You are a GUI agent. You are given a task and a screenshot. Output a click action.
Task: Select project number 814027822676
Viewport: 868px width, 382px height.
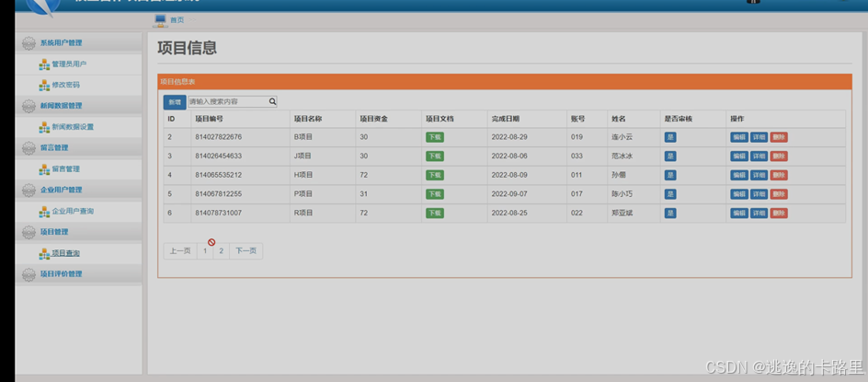219,137
